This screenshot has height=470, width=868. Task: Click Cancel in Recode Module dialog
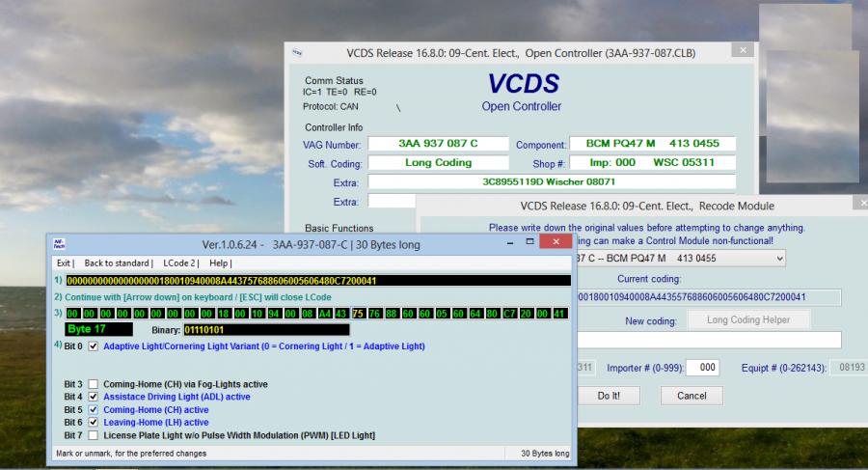(691, 396)
